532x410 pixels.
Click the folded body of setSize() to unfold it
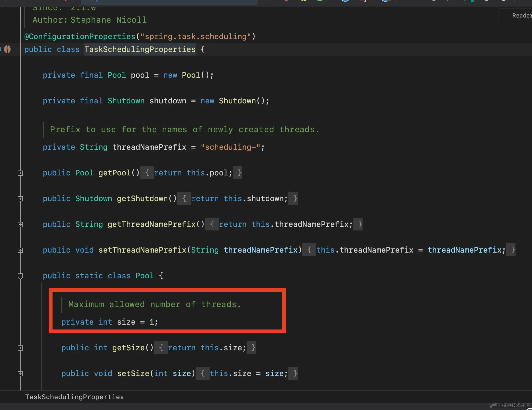(x=248, y=373)
